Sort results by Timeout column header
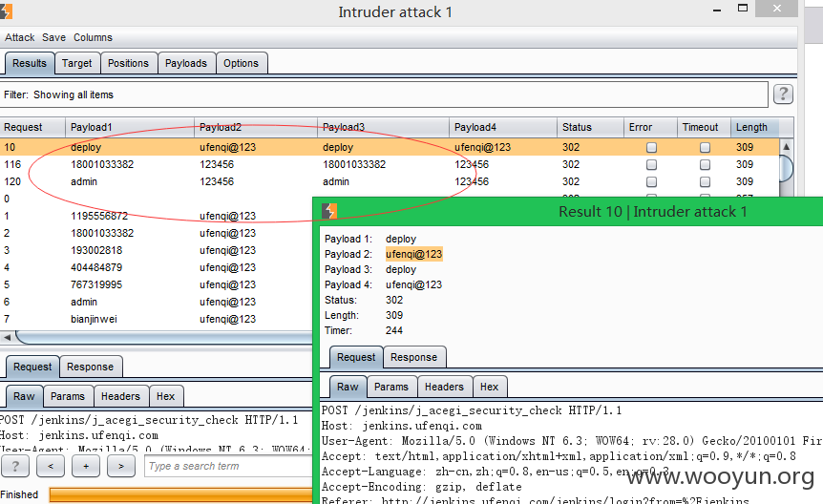This screenshot has width=823, height=504. click(704, 127)
